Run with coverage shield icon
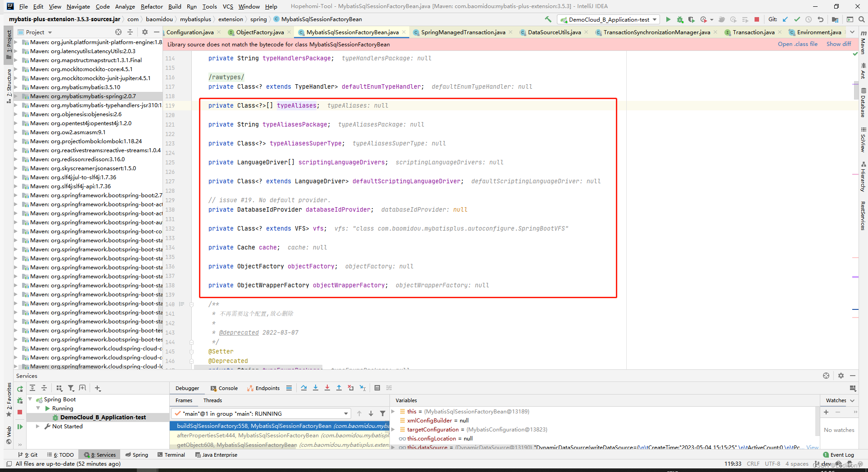 point(692,19)
